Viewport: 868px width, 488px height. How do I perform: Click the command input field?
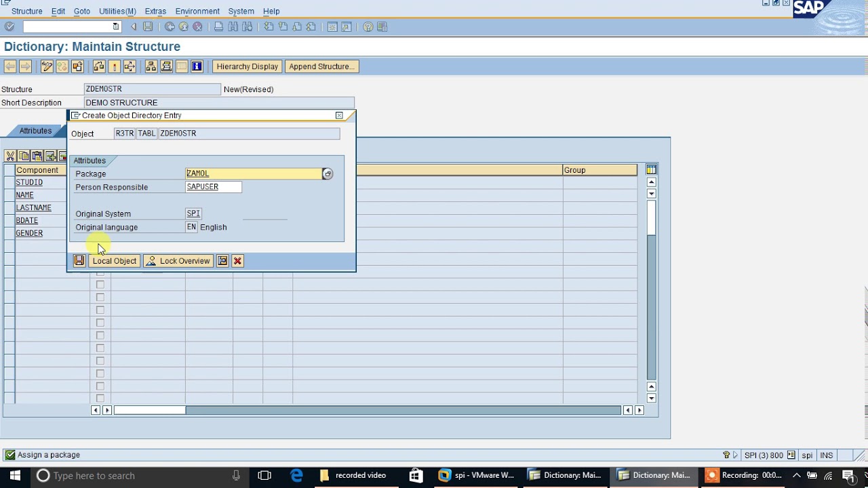(67, 26)
